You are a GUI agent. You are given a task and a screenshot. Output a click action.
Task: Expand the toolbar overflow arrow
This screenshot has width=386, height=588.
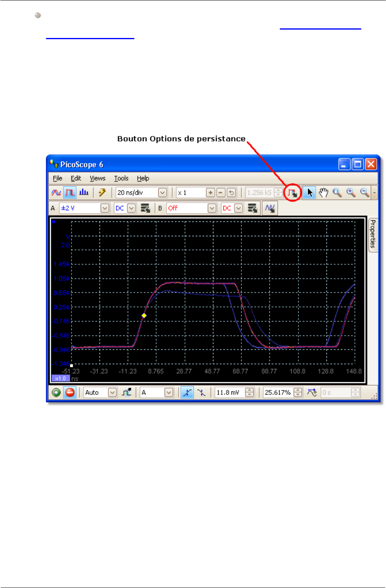[374, 193]
